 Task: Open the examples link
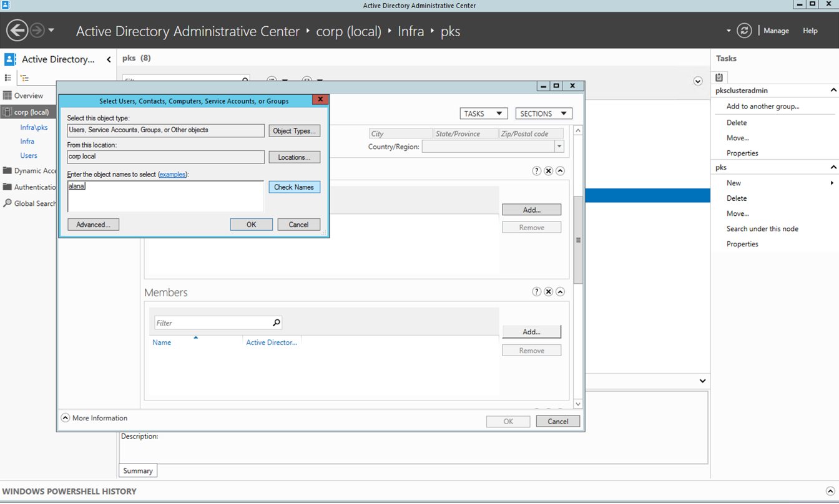click(x=172, y=175)
